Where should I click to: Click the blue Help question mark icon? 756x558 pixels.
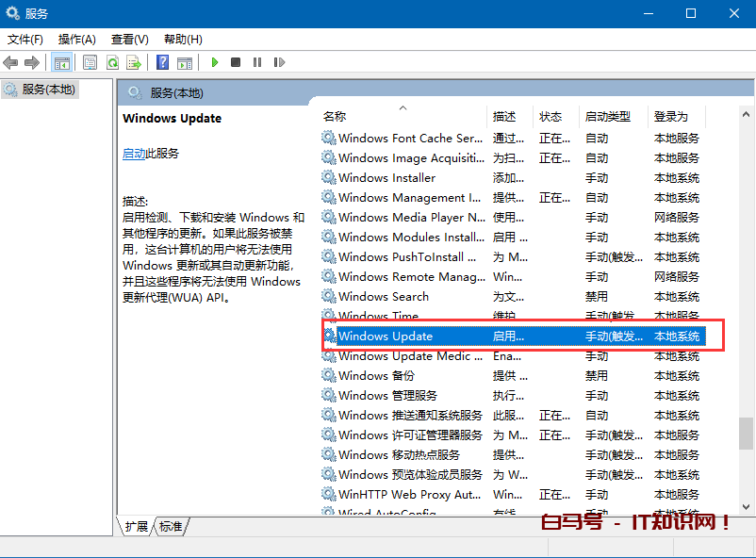[162, 63]
